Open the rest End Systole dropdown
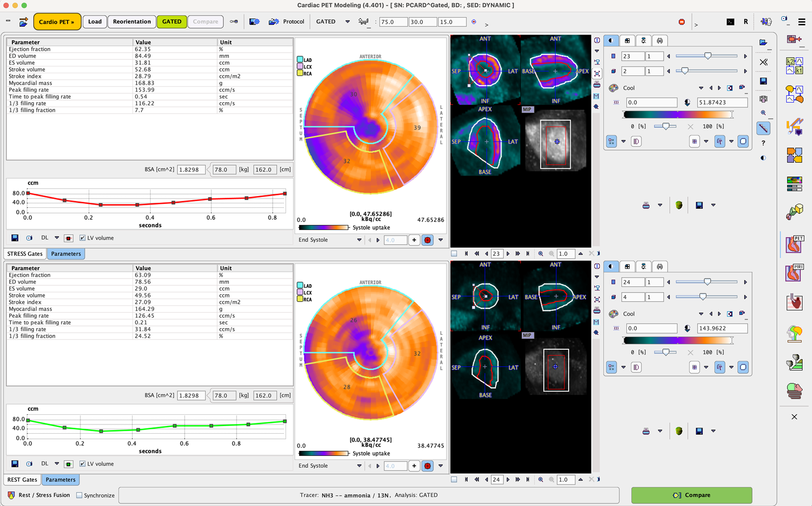This screenshot has height=506, width=812. point(359,466)
